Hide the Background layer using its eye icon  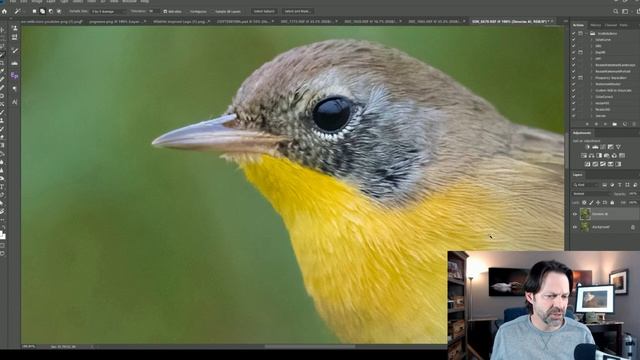point(574,227)
